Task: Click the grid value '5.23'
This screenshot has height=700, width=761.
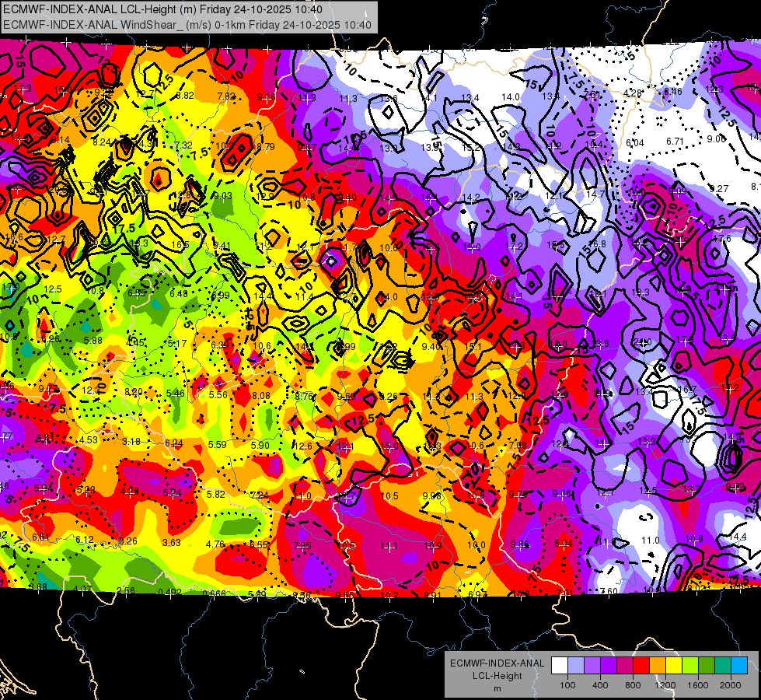Action: pos(86,490)
